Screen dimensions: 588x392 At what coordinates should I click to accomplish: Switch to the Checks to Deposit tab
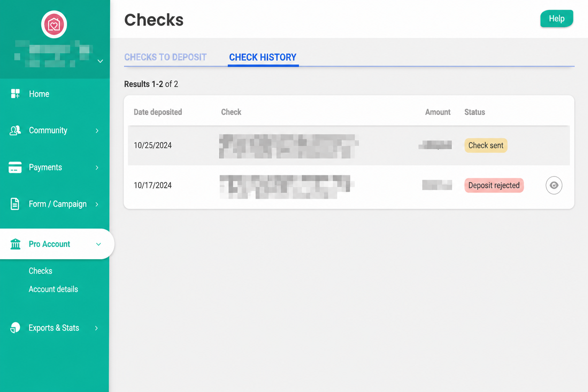pyautogui.click(x=165, y=57)
